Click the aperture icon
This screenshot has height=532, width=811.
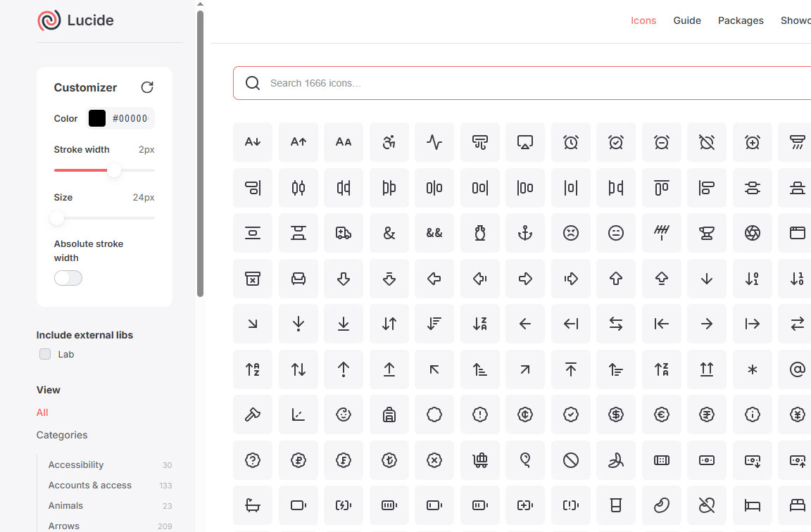coord(753,233)
